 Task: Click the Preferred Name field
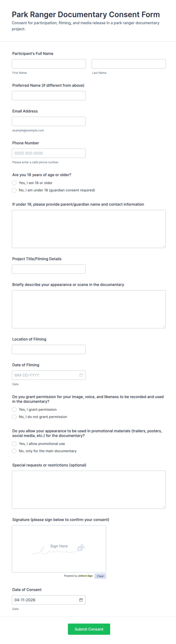coord(49,96)
